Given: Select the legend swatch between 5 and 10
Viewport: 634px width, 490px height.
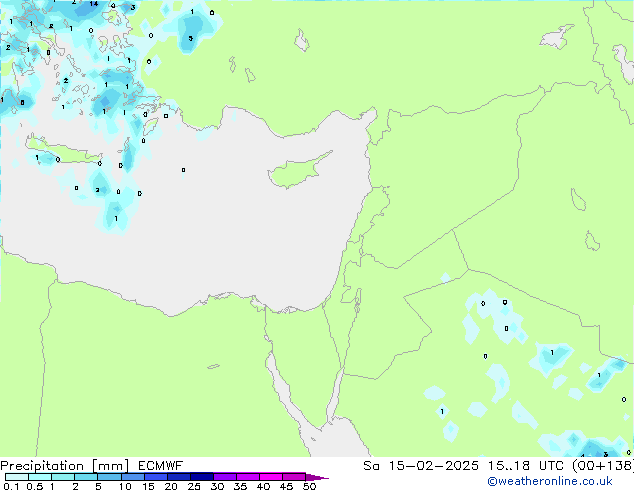Looking at the screenshot, I should pyautogui.click(x=110, y=477).
